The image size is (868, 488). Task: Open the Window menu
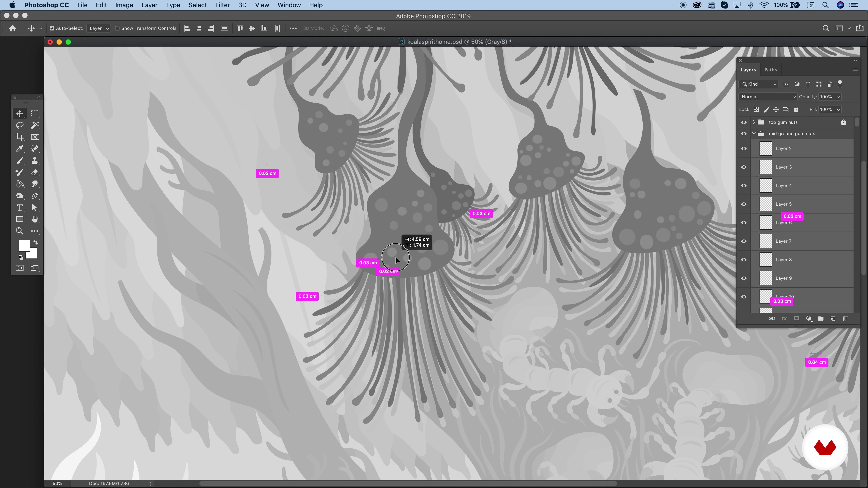click(x=289, y=5)
